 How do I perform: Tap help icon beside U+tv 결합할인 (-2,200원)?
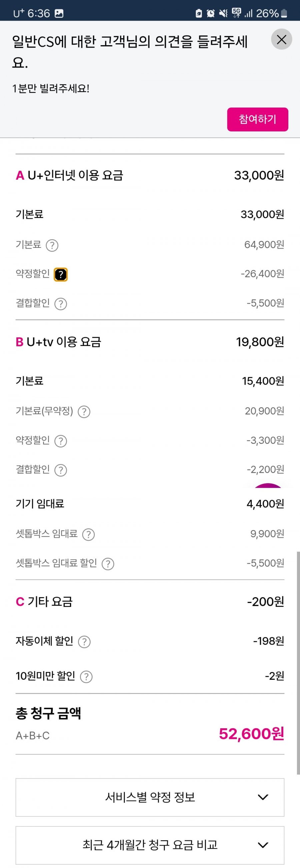click(61, 470)
